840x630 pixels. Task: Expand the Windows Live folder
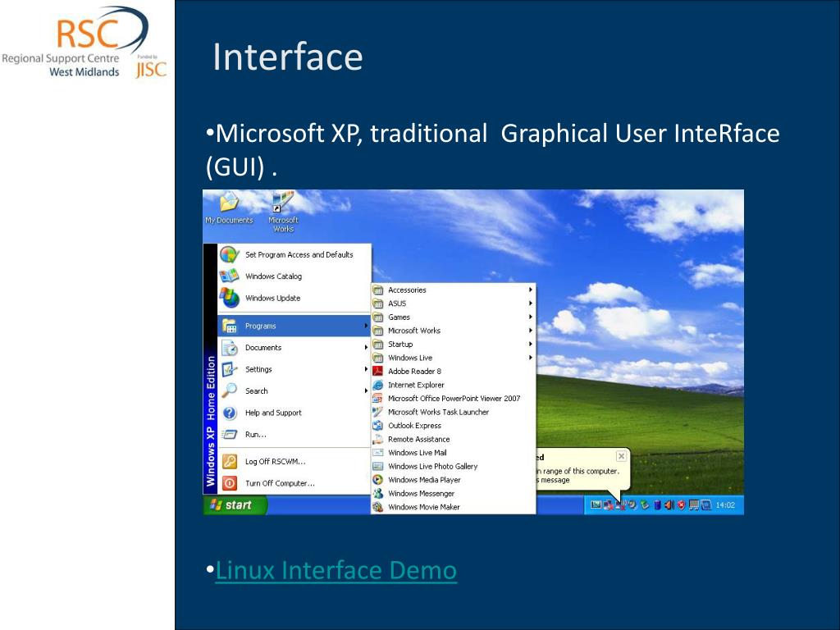(x=453, y=358)
